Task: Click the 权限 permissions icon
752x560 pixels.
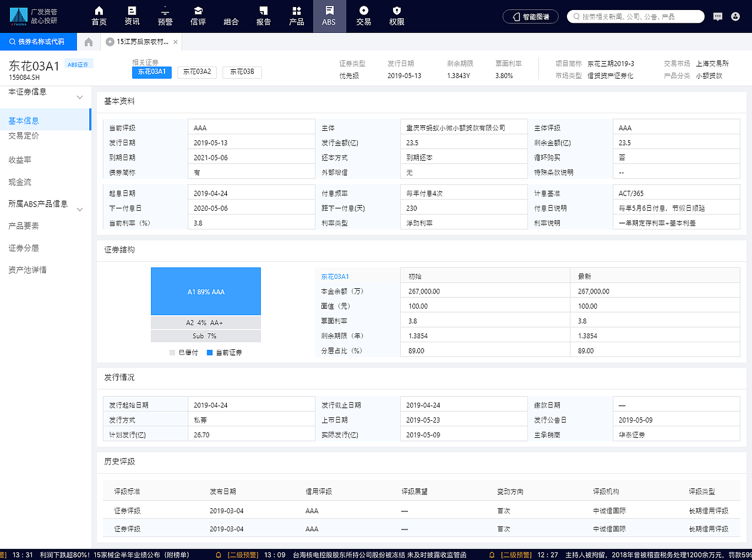Action: pyautogui.click(x=397, y=16)
